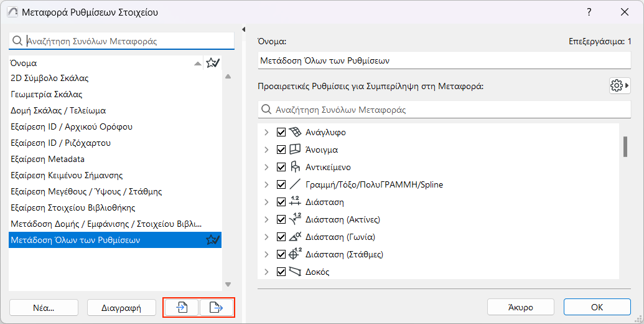Uncheck the Ανάγλυφο checkbox
The width and height of the screenshot is (644, 324).
tap(281, 132)
